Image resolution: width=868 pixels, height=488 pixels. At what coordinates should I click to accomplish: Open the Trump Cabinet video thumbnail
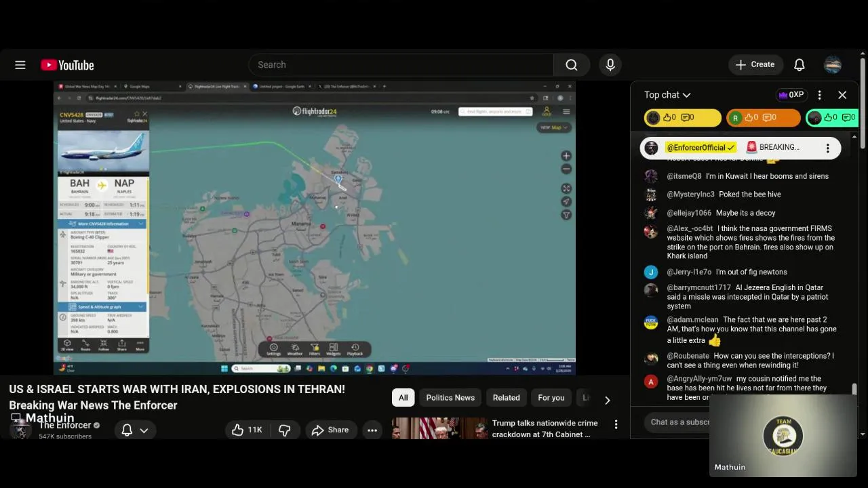click(x=439, y=428)
